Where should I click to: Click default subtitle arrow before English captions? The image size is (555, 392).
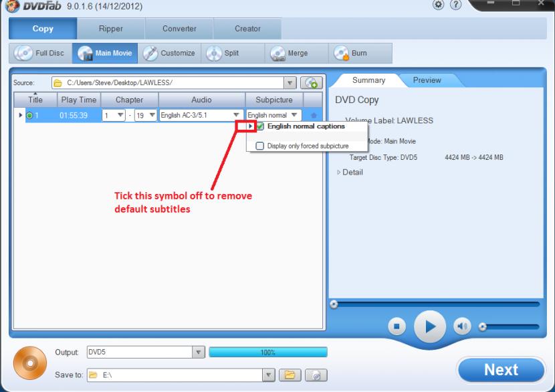250,126
